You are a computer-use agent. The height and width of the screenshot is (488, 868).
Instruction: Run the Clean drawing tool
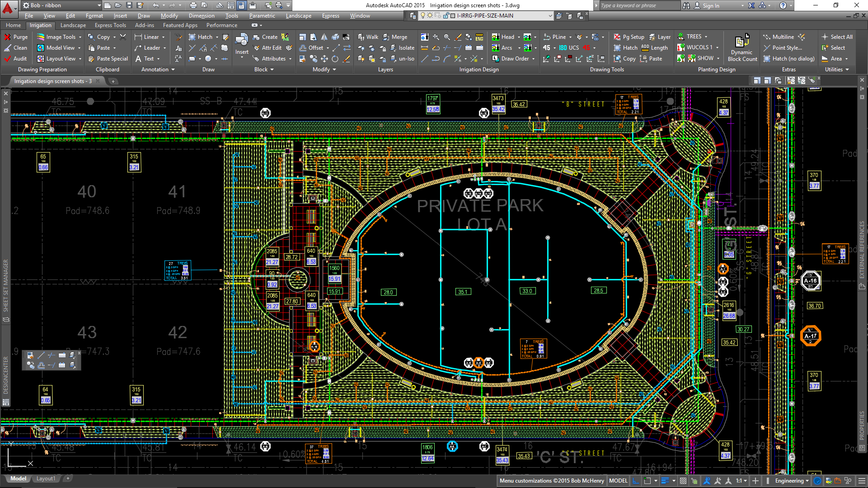pos(16,48)
